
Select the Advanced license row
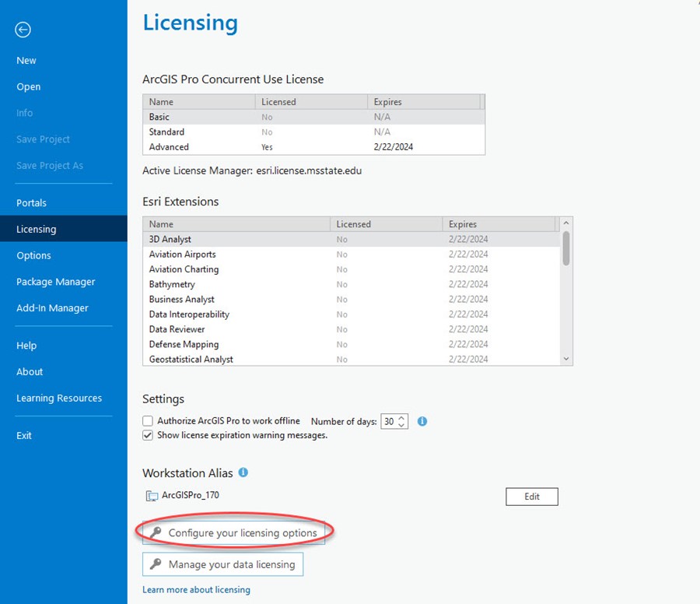coord(314,147)
